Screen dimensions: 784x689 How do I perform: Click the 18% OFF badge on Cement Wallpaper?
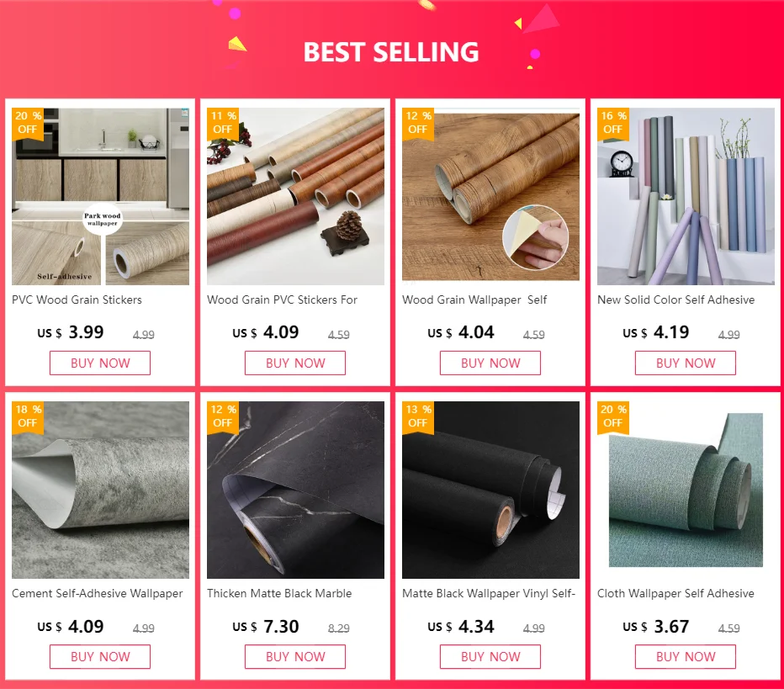pyautogui.click(x=28, y=416)
